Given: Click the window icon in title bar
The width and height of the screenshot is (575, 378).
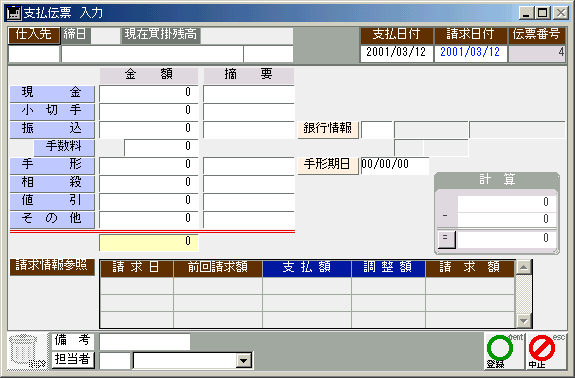Looking at the screenshot, I should tap(14, 13).
